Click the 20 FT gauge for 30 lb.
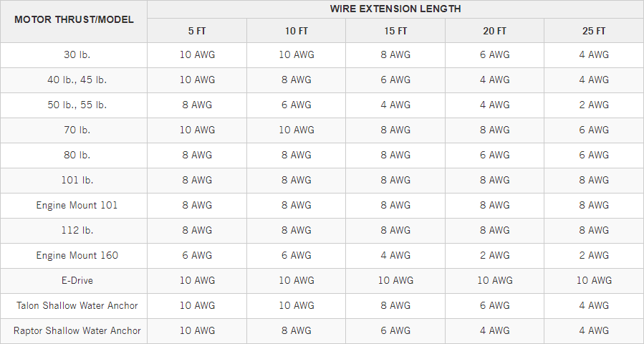 click(x=494, y=55)
